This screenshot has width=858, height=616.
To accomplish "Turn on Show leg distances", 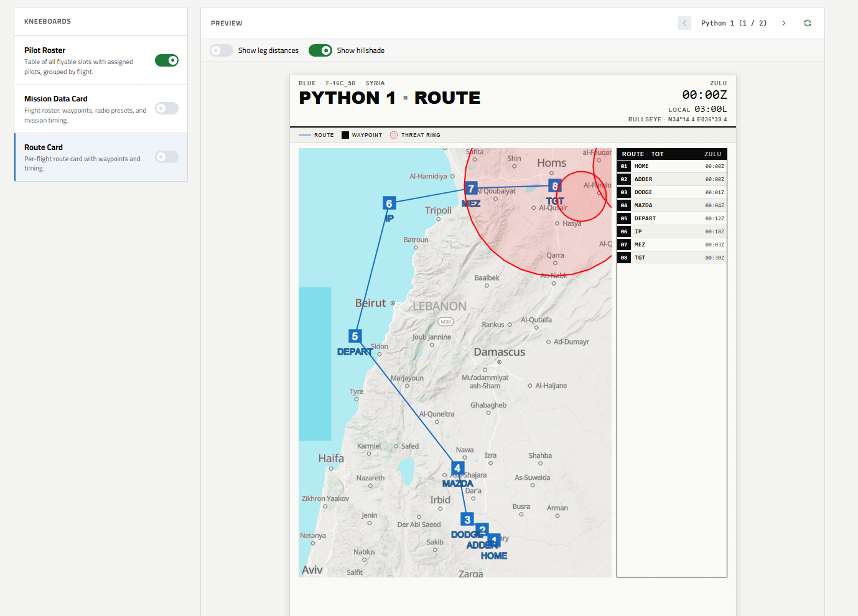I will point(221,50).
